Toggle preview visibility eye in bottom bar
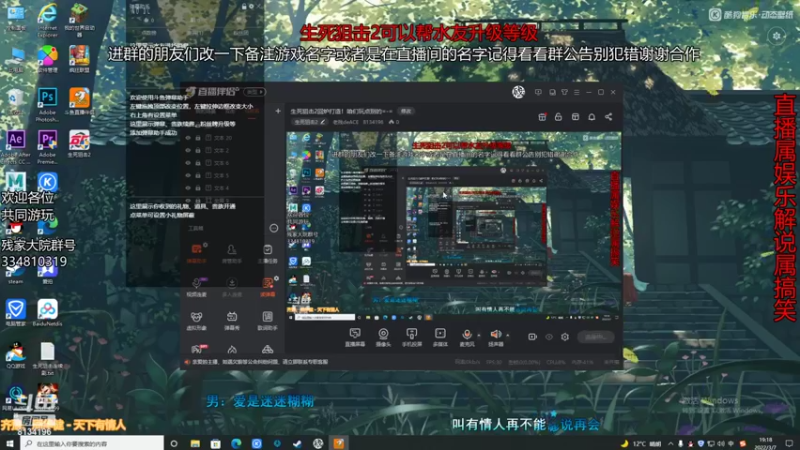 (x=549, y=337)
